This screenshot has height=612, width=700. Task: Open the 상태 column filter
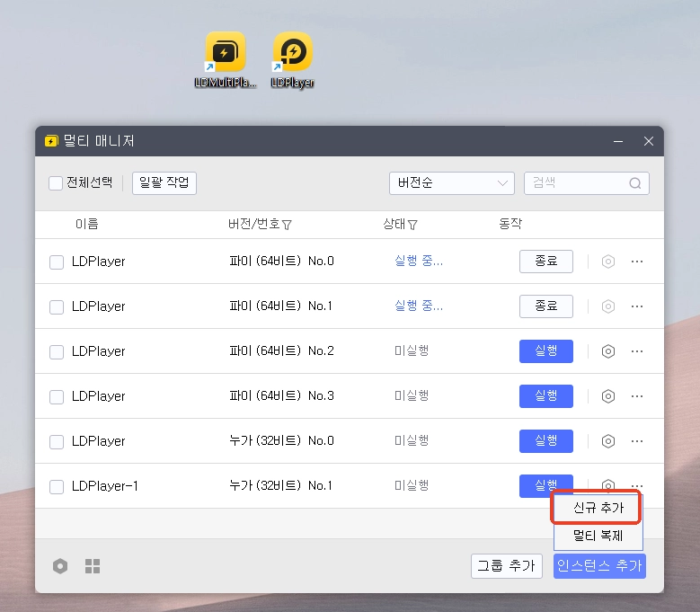click(412, 225)
